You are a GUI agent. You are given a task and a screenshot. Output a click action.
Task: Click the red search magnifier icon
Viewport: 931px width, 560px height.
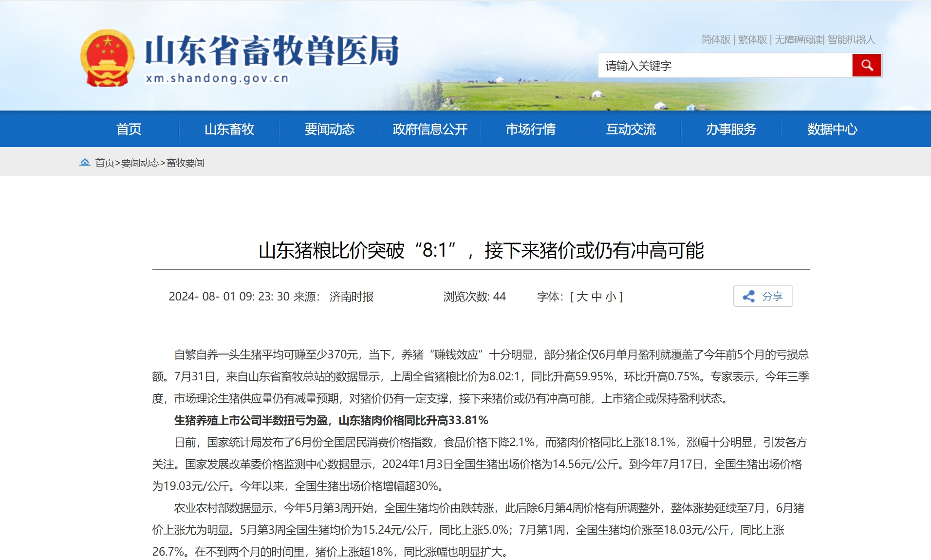click(866, 65)
